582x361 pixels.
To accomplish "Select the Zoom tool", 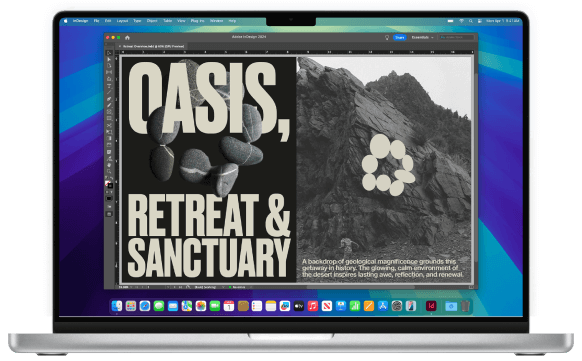I will [109, 171].
